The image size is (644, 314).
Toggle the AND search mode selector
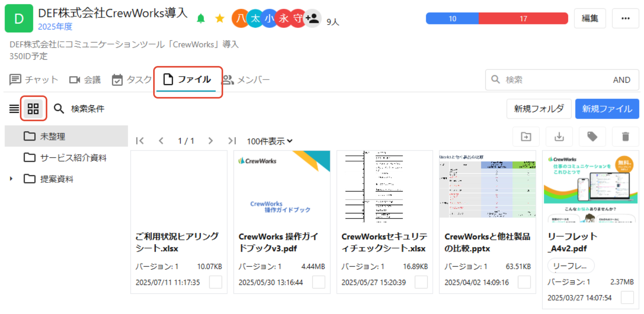coord(621,80)
